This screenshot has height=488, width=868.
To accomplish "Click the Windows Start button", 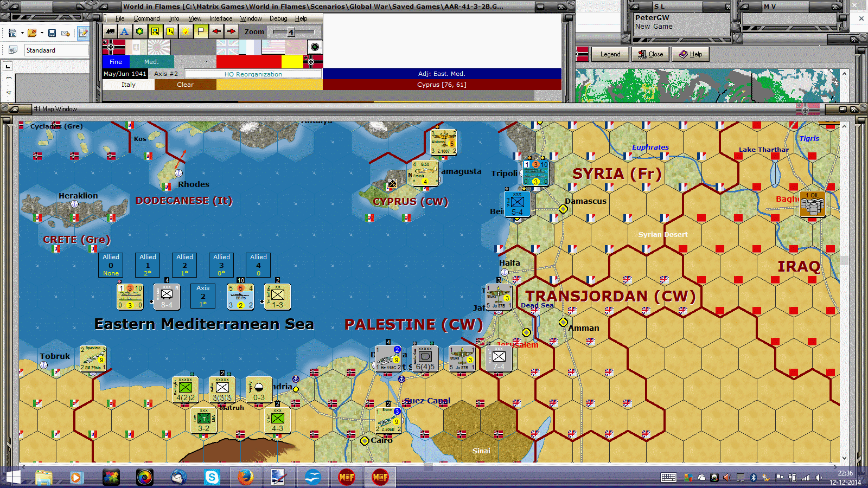I will (12, 477).
